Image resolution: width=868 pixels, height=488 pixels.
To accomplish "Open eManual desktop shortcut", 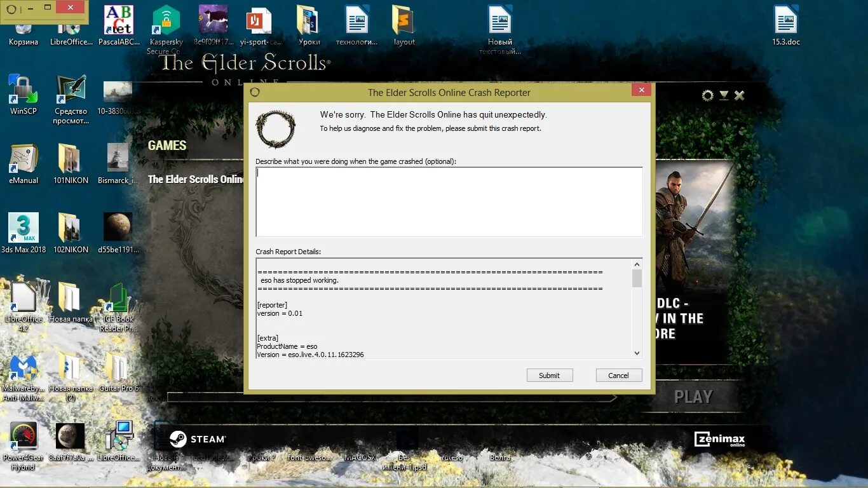I will click(x=24, y=164).
